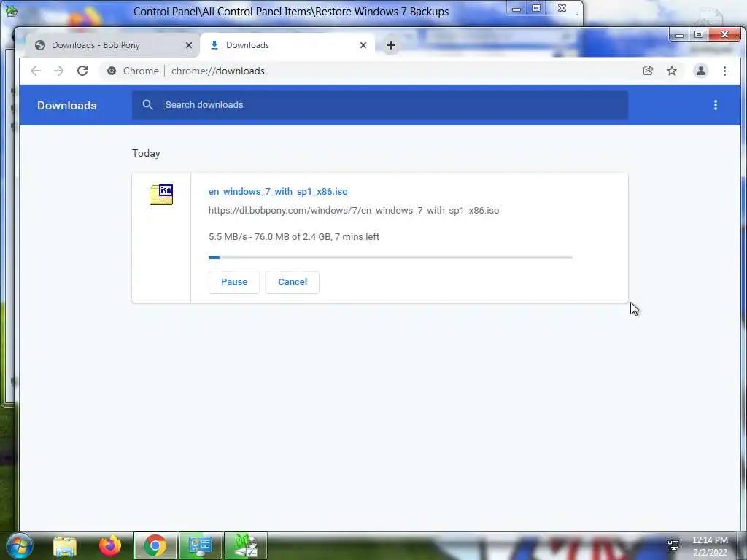747x560 pixels.
Task: Click the download speed status text
Action: click(x=293, y=237)
